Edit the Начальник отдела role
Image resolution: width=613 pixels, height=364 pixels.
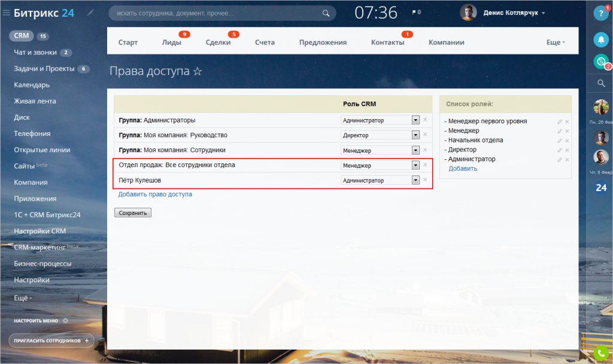560,140
